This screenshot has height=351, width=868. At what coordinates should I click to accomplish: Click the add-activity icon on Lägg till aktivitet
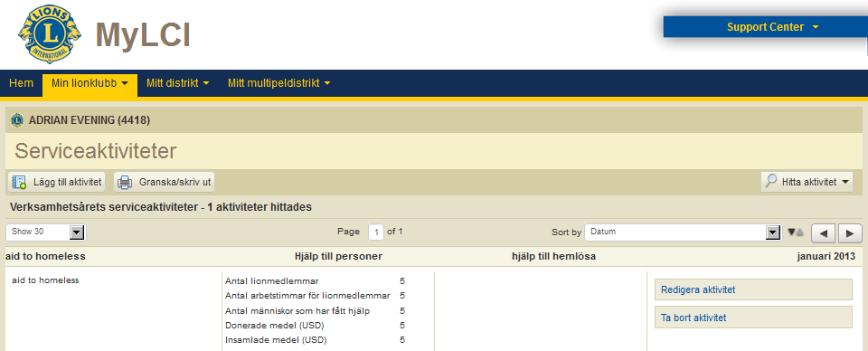pyautogui.click(x=20, y=182)
